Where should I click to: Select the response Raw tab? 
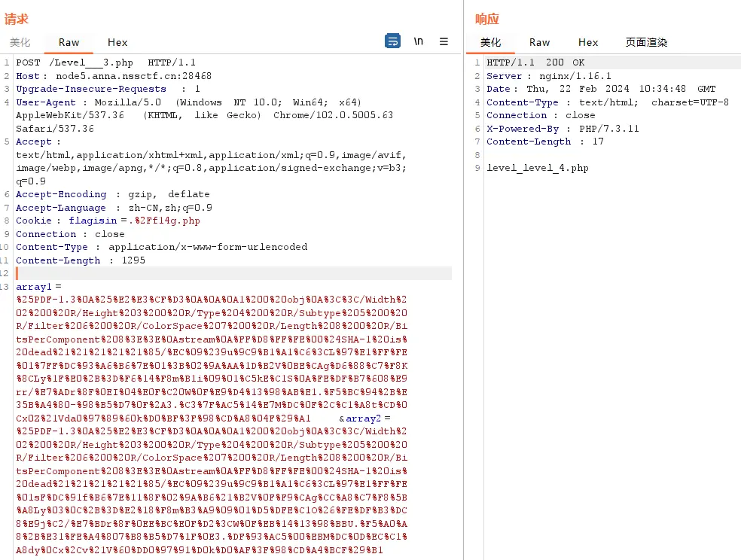[539, 43]
